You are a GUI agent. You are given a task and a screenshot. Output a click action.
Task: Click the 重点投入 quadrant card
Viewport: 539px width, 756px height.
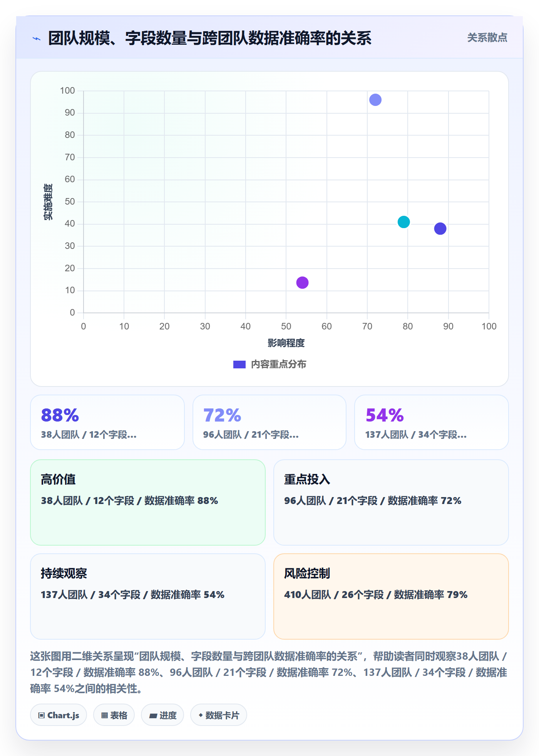tap(391, 502)
